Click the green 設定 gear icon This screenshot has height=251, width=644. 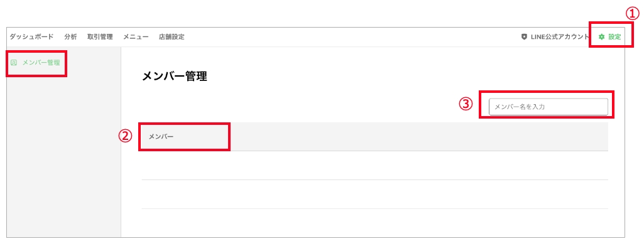pos(602,37)
